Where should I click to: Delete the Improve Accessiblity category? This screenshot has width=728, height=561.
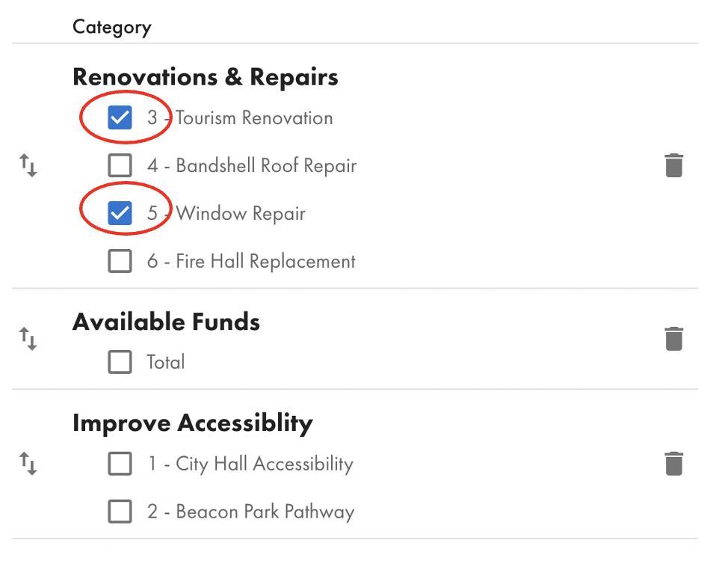click(673, 464)
